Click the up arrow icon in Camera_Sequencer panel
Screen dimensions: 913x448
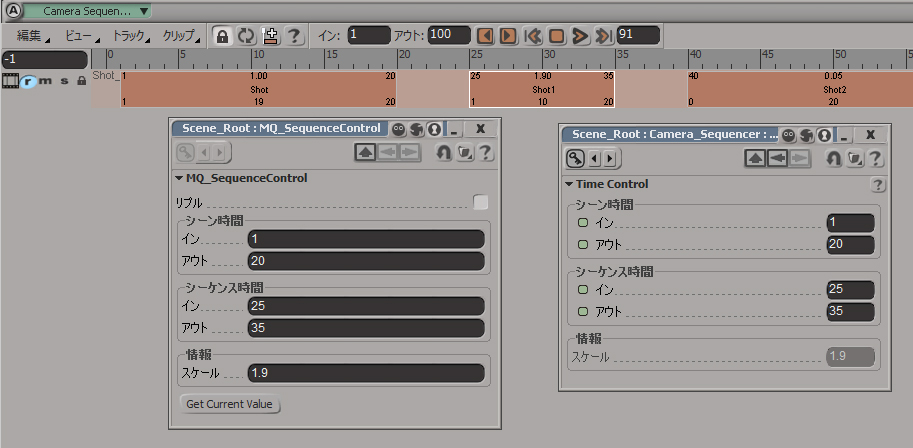(x=756, y=158)
